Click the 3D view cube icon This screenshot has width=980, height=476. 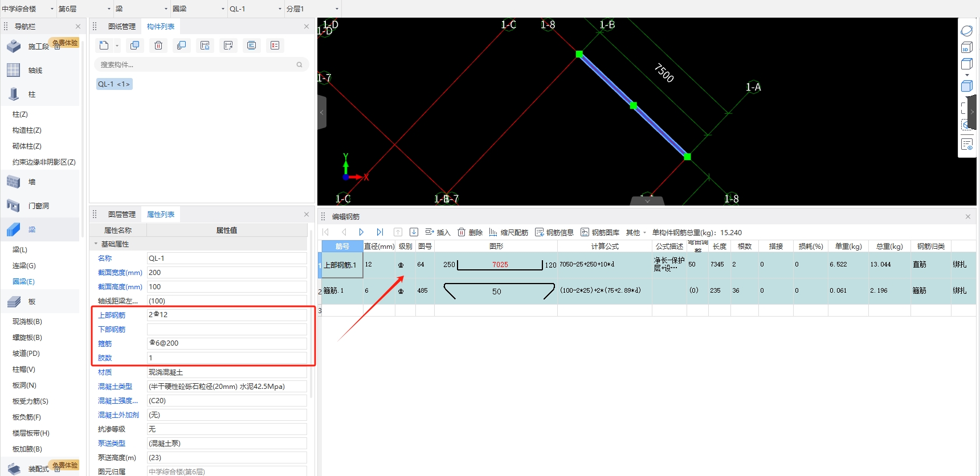click(967, 47)
